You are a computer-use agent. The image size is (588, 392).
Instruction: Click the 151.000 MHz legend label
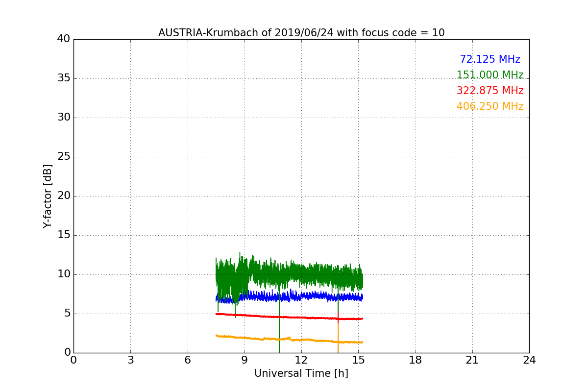point(490,75)
